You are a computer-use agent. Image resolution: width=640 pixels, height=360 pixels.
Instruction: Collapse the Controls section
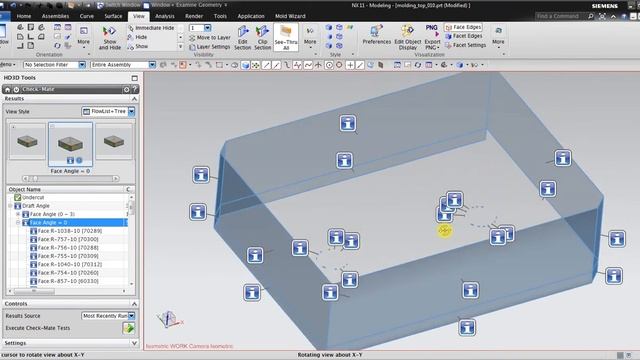pos(134,304)
